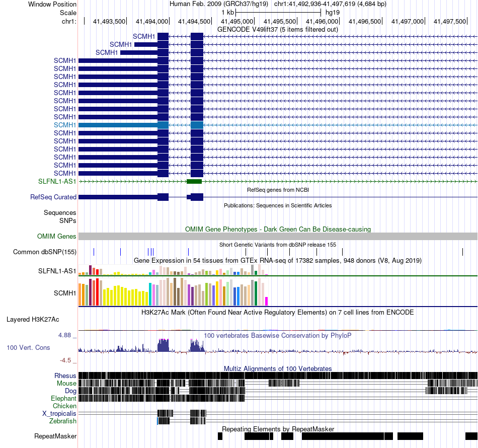
Task: Select the Dog alignment row label
Action: [x=70, y=391]
